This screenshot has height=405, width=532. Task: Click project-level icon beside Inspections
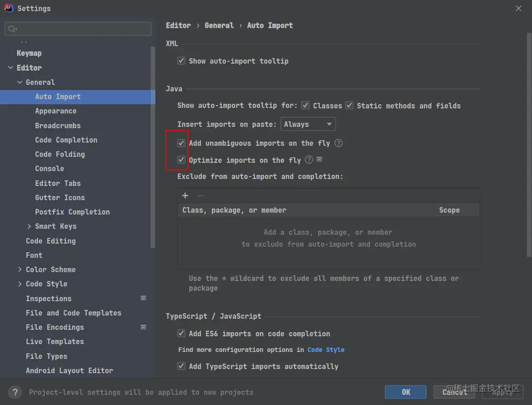click(x=143, y=298)
